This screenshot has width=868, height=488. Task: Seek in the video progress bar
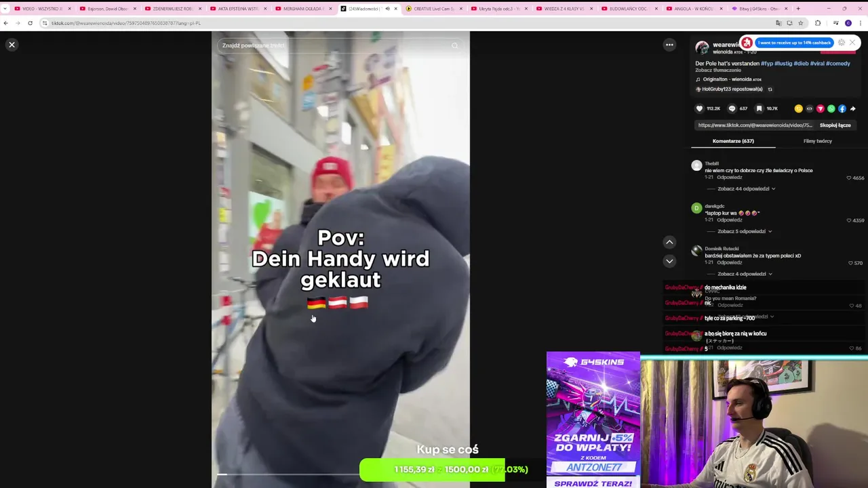[340, 474]
